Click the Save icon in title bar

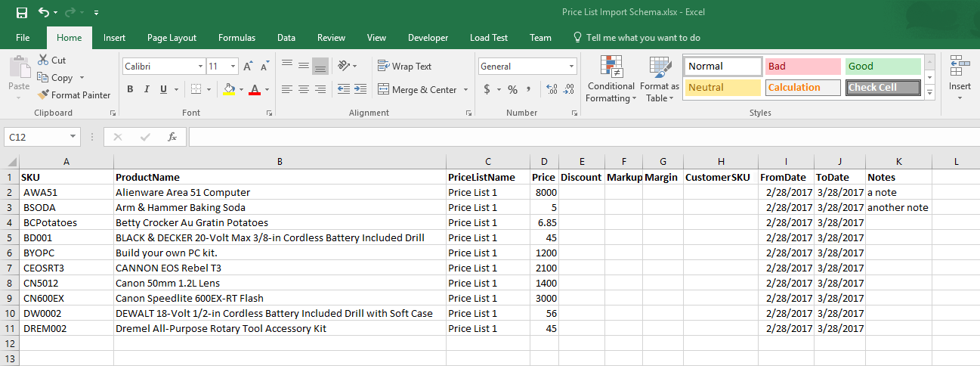click(21, 13)
